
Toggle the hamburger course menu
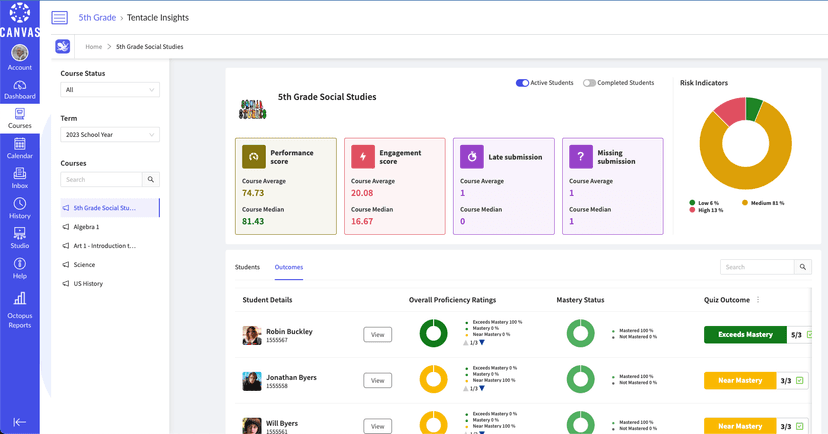pyautogui.click(x=60, y=17)
